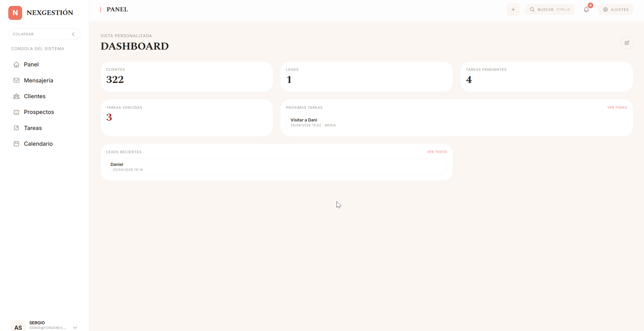Click the notification bell with badge 4

[586, 10]
